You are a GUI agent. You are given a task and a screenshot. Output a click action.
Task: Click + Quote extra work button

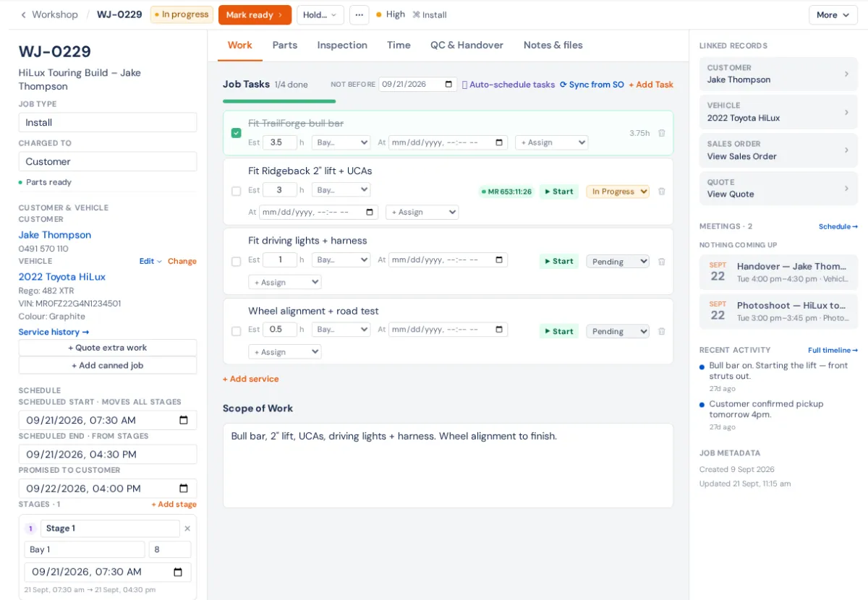pos(108,348)
